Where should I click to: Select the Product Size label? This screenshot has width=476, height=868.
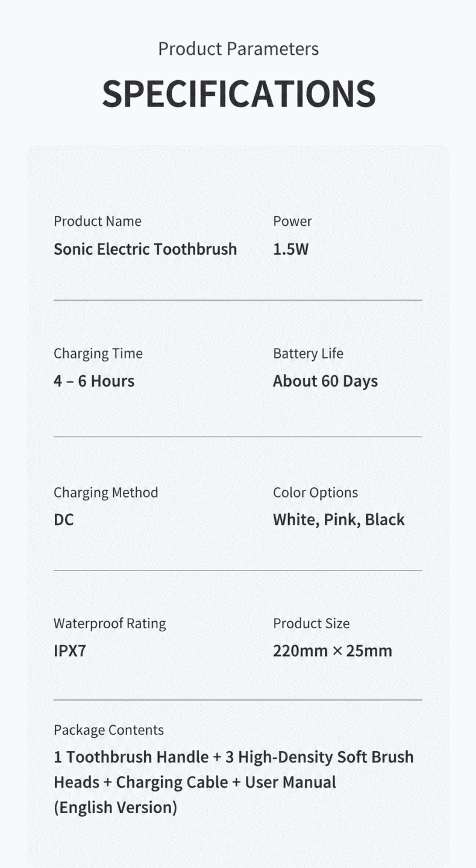pos(312,623)
